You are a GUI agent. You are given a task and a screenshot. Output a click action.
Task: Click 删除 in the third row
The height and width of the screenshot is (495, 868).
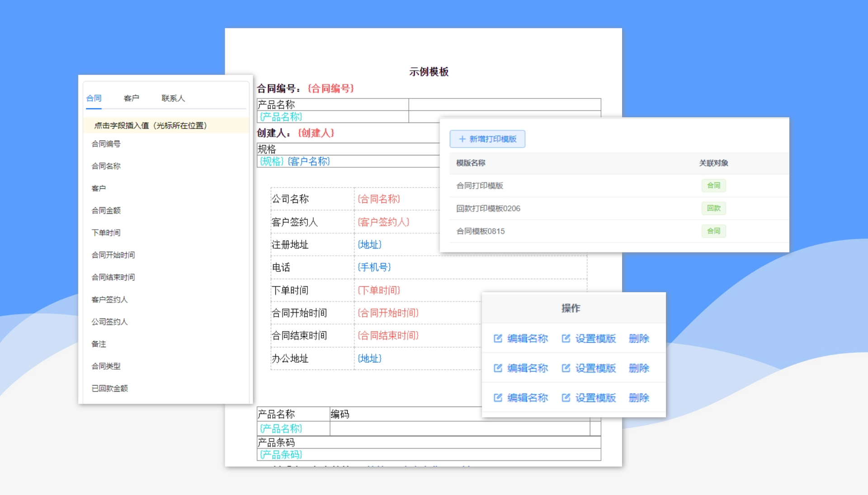pos(639,397)
